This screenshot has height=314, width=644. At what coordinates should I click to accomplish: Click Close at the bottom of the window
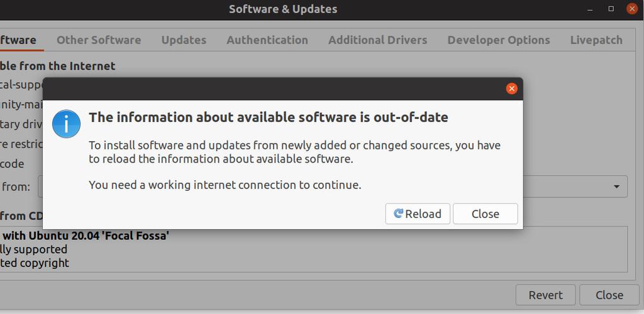pos(609,295)
